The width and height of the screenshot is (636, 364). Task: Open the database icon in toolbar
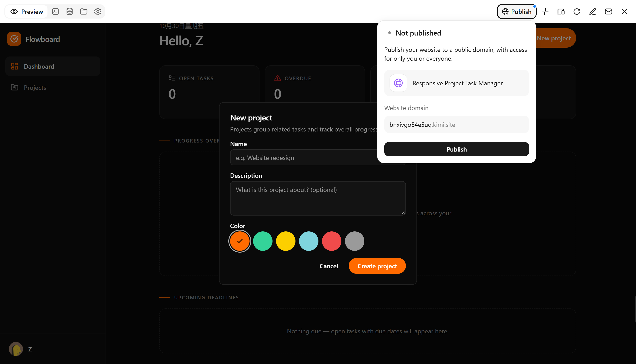click(x=70, y=11)
